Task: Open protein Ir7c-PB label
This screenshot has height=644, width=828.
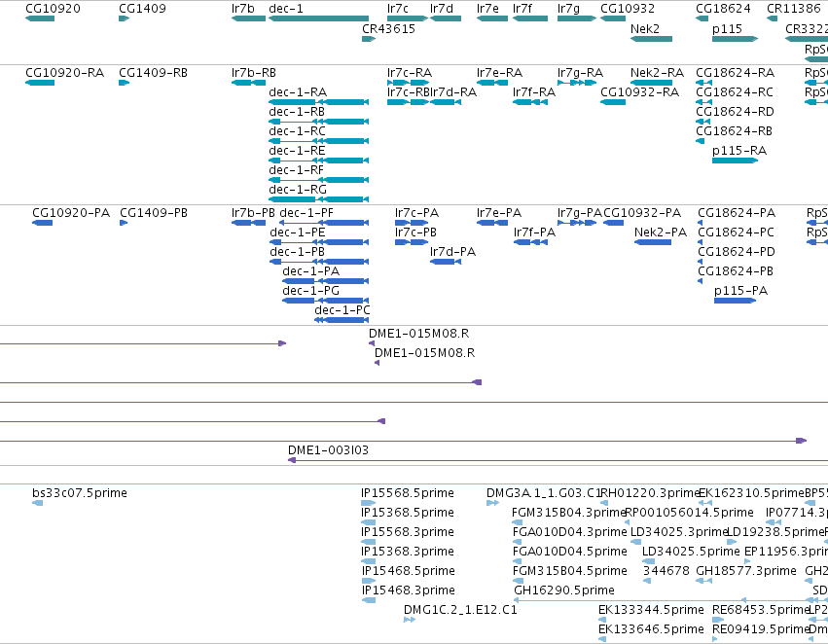Action: pyautogui.click(x=416, y=233)
